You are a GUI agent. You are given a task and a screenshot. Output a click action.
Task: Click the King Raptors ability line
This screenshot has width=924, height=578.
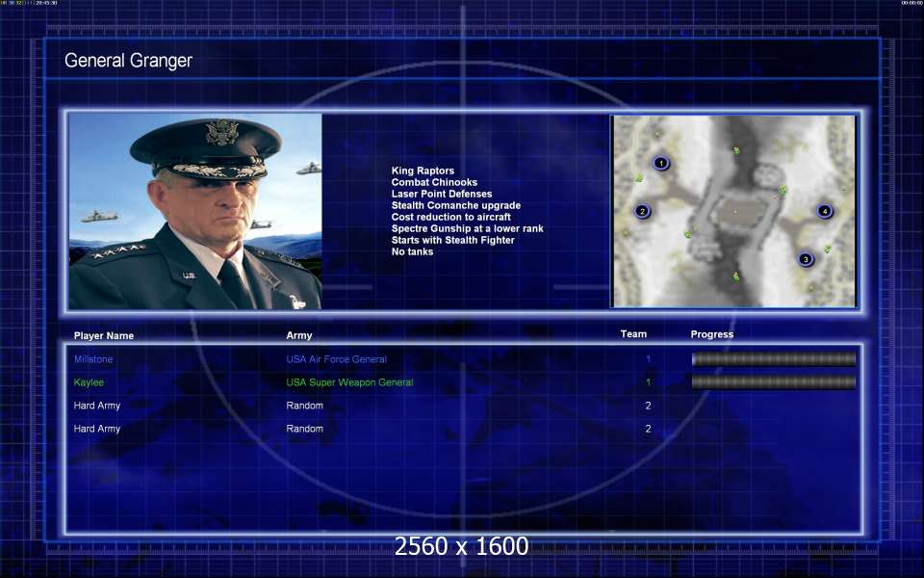pos(423,171)
